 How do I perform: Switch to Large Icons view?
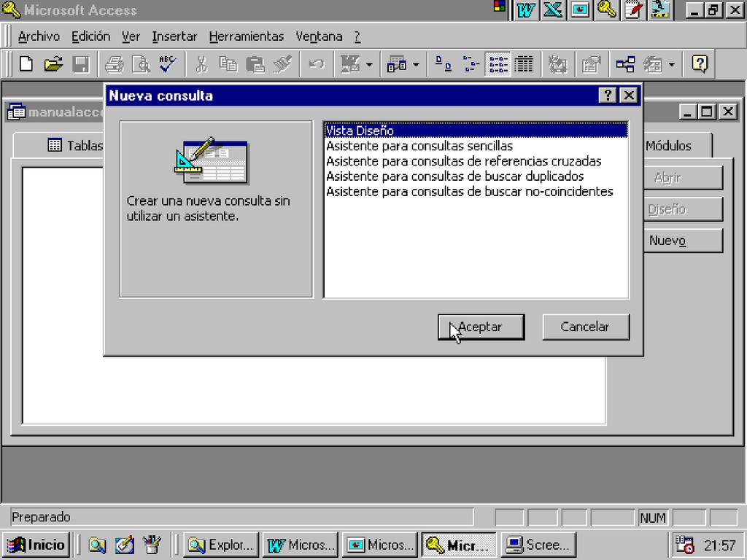(444, 64)
